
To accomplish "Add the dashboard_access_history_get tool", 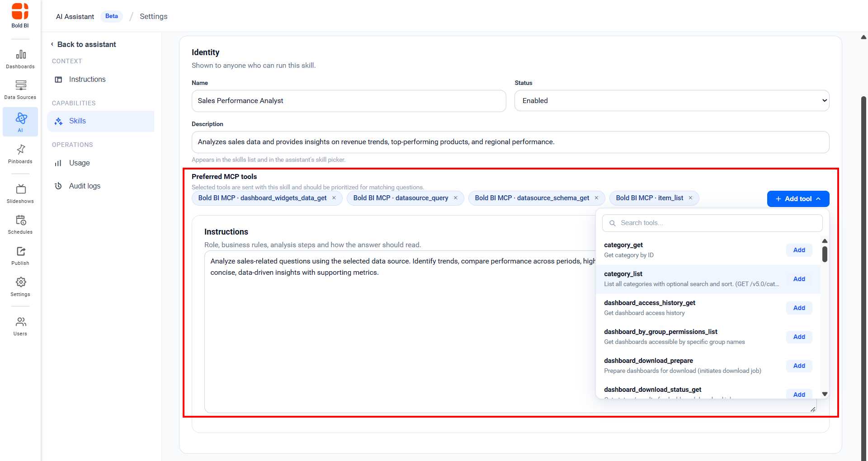I will (x=799, y=308).
